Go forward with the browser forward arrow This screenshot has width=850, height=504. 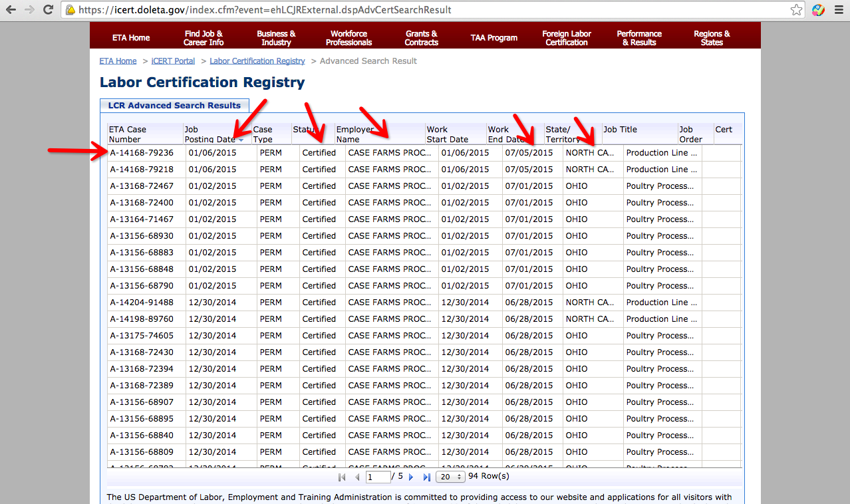(x=29, y=10)
